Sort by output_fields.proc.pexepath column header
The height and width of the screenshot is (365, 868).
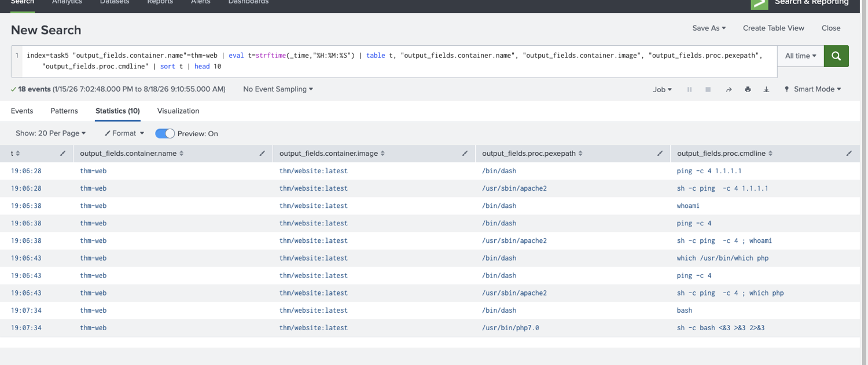coord(532,154)
